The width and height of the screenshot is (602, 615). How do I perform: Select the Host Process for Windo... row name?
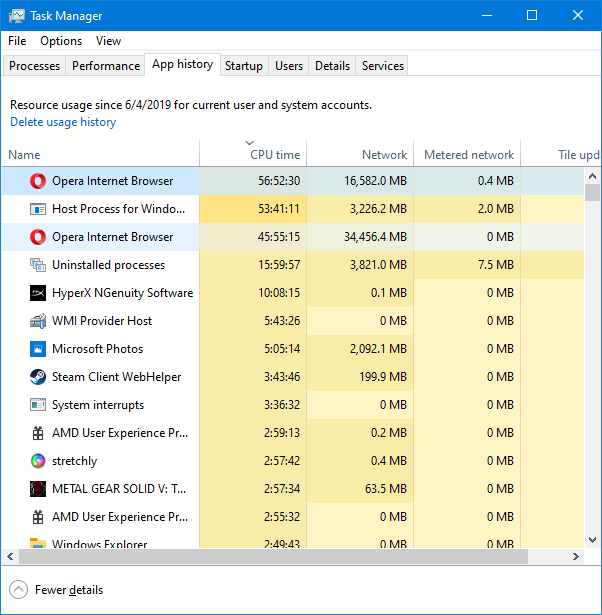tap(118, 209)
